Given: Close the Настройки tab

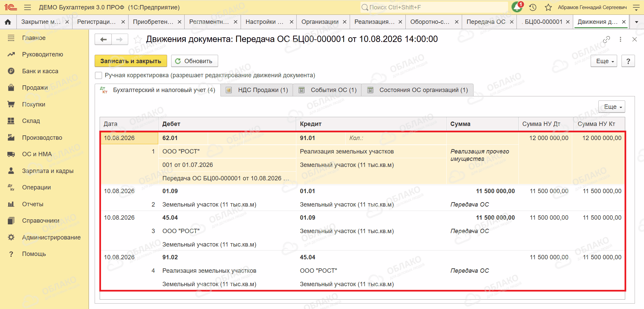Looking at the screenshot, I should tap(292, 22).
